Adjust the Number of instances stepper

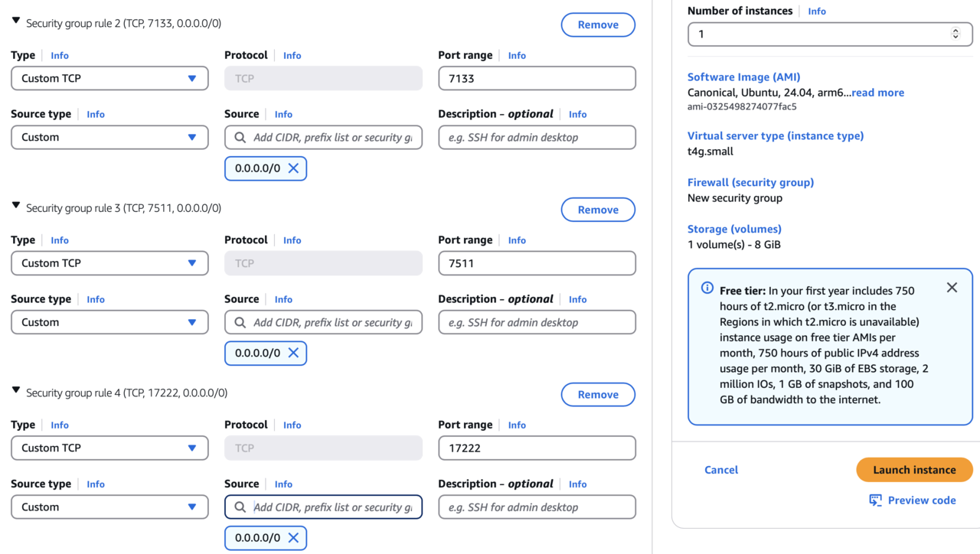(955, 34)
